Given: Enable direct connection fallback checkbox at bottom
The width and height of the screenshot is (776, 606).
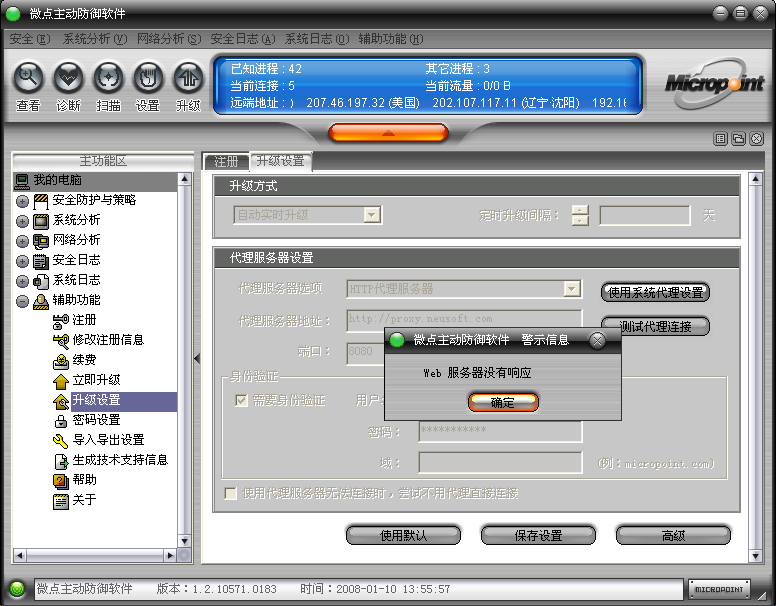Looking at the screenshot, I should (231, 494).
